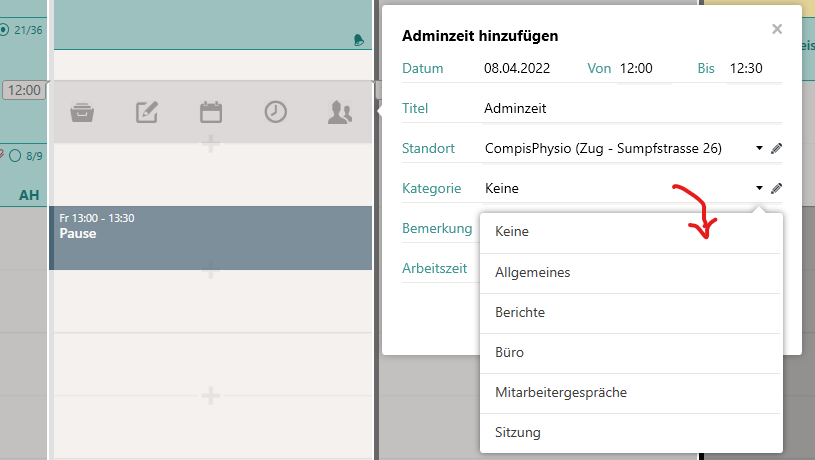The height and width of the screenshot is (460, 815).
Task: Close the Adminzeit hinzufügen dialog
Action: pyautogui.click(x=777, y=29)
